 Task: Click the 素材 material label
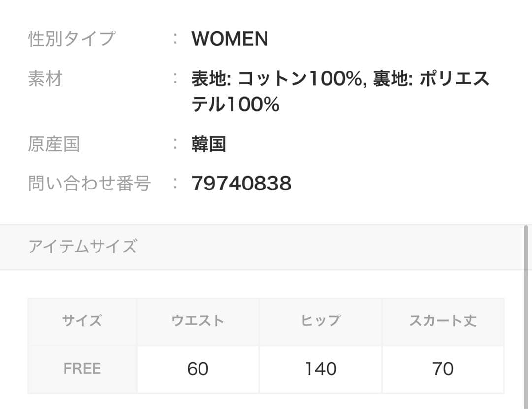coord(45,79)
